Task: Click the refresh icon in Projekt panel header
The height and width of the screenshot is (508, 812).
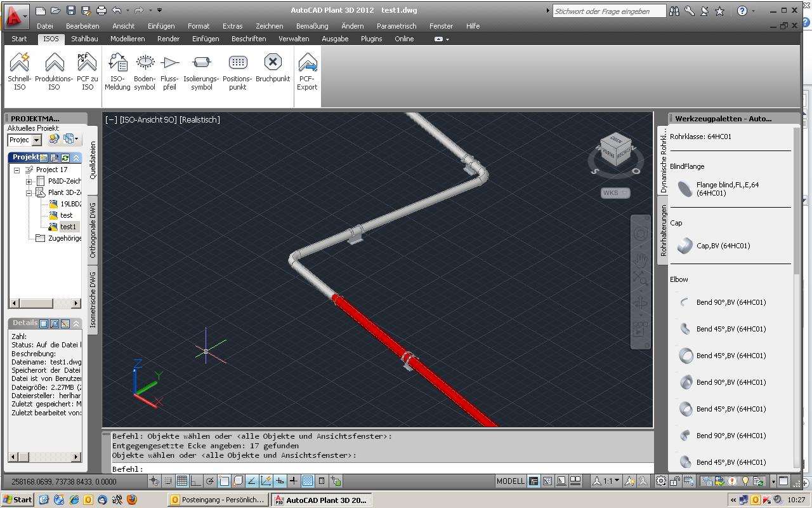Action: tap(65, 157)
